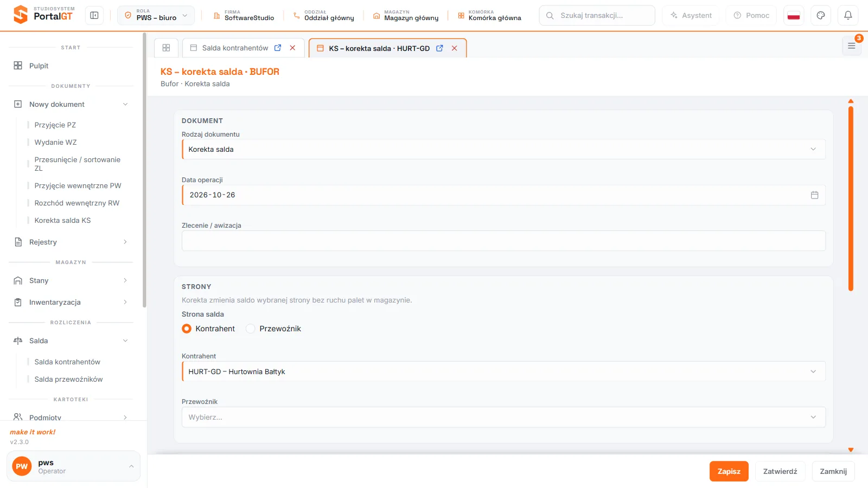
Task: Click the Zatwierdź button
Action: point(780,471)
